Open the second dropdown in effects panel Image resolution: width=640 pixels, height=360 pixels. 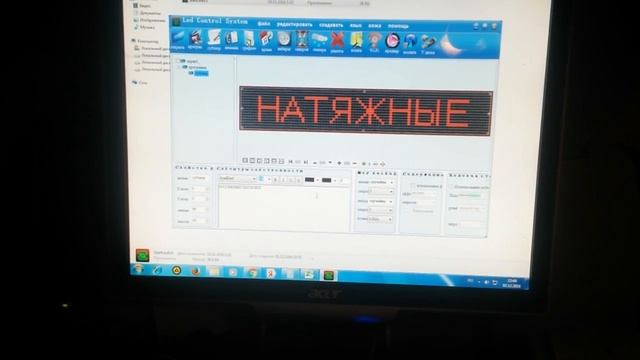(x=381, y=191)
